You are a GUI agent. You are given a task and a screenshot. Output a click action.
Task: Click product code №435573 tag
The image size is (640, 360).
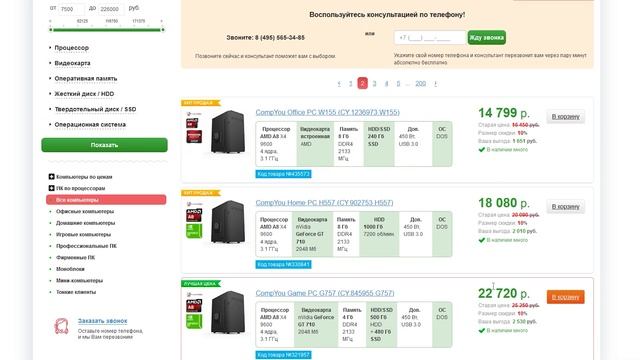coord(284,174)
